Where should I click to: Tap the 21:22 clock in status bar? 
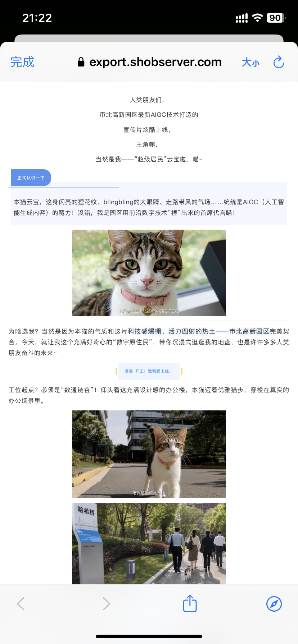coord(37,18)
